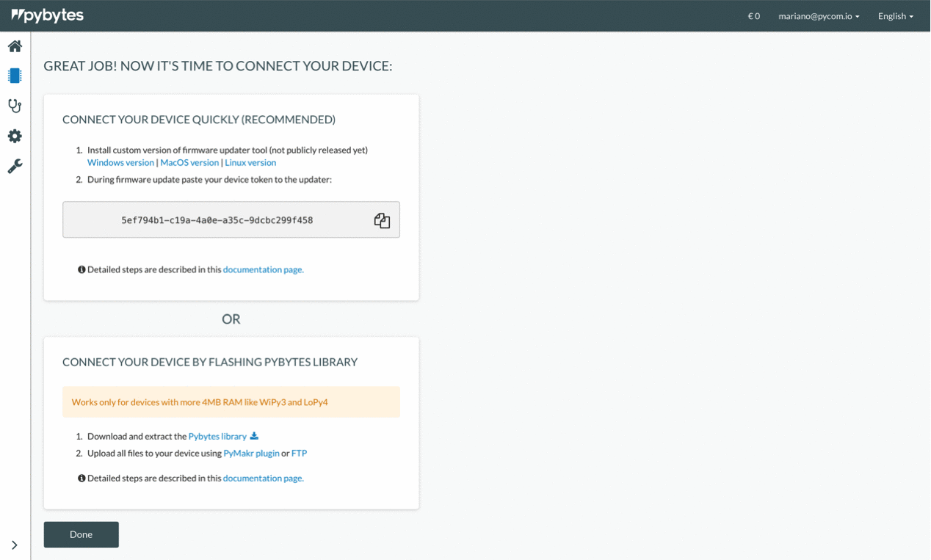
Task: Open the mariano@pycom.io account dropdown
Action: pos(818,16)
